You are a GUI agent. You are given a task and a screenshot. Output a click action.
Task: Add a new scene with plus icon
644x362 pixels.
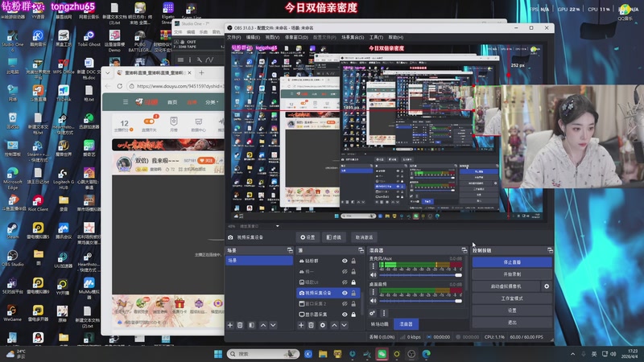(230, 325)
